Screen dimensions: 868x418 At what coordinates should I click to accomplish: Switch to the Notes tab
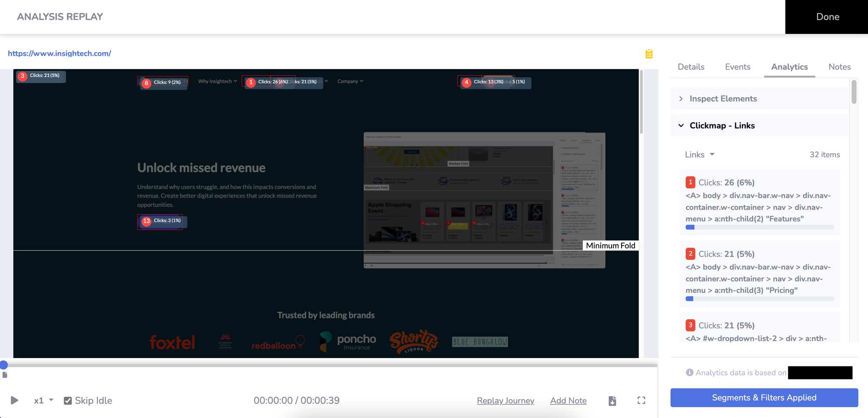[839, 67]
